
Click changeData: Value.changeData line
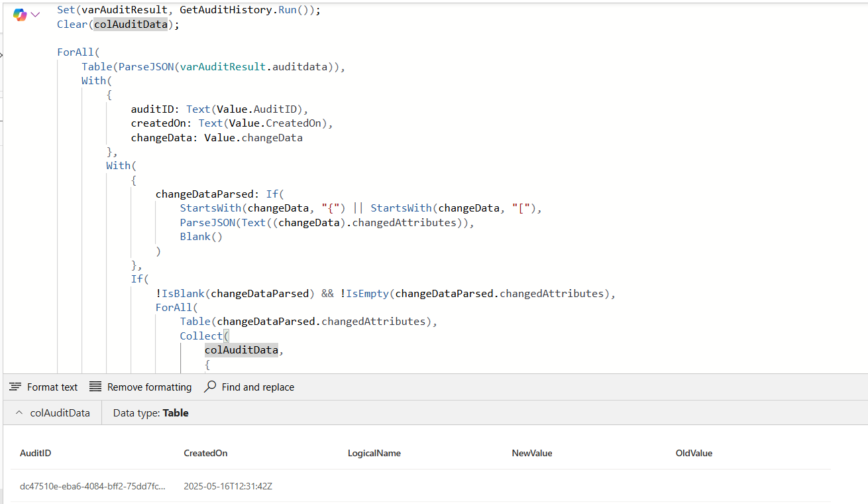[217, 138]
